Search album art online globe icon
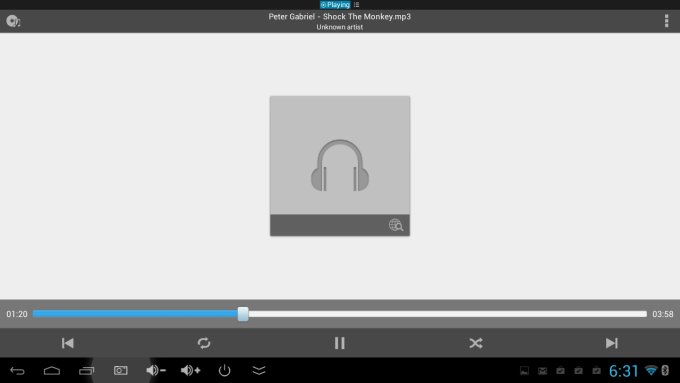680x383 pixels. [x=396, y=225]
